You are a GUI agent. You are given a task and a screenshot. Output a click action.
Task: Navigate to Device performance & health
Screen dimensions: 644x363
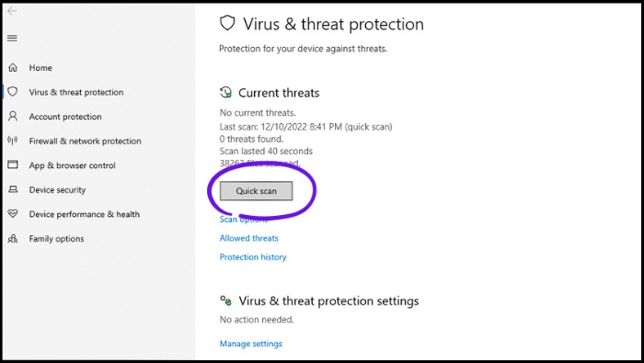(85, 214)
